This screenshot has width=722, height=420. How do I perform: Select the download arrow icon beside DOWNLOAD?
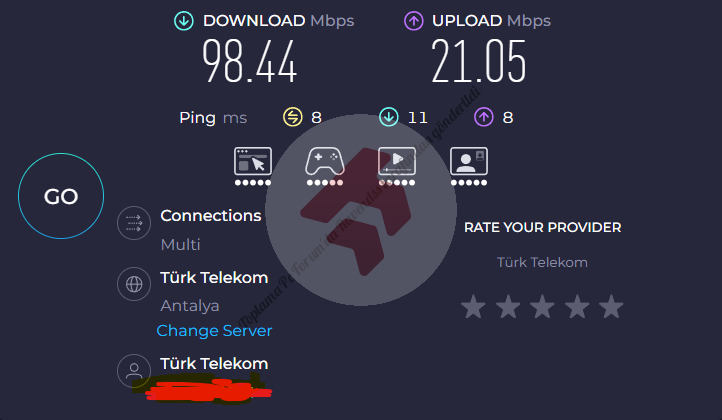click(183, 21)
